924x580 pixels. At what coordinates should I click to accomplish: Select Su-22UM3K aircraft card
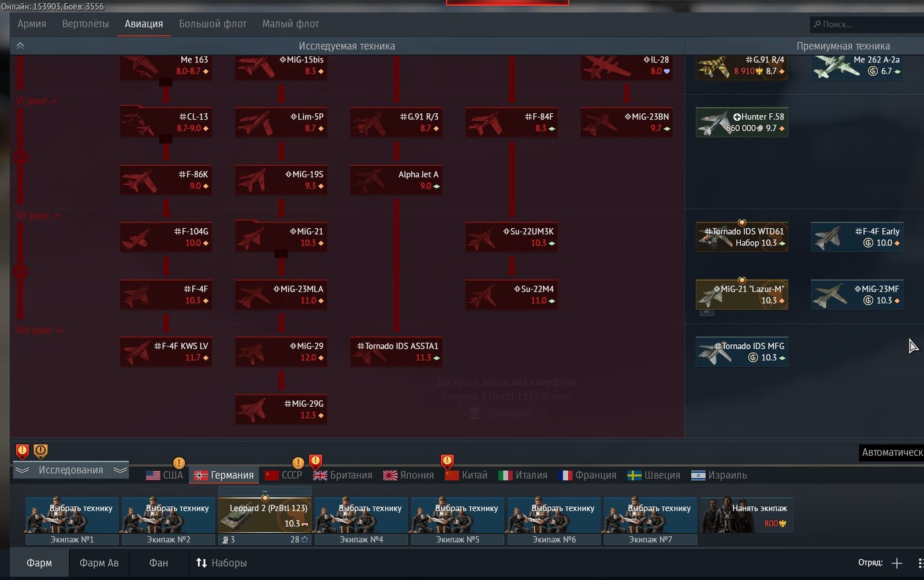[x=512, y=237]
